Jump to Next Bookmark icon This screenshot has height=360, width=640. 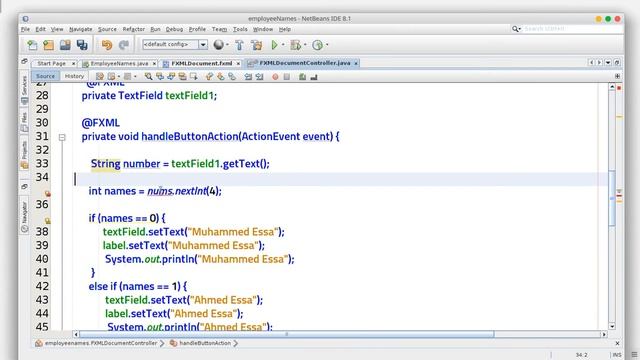tap(220, 76)
